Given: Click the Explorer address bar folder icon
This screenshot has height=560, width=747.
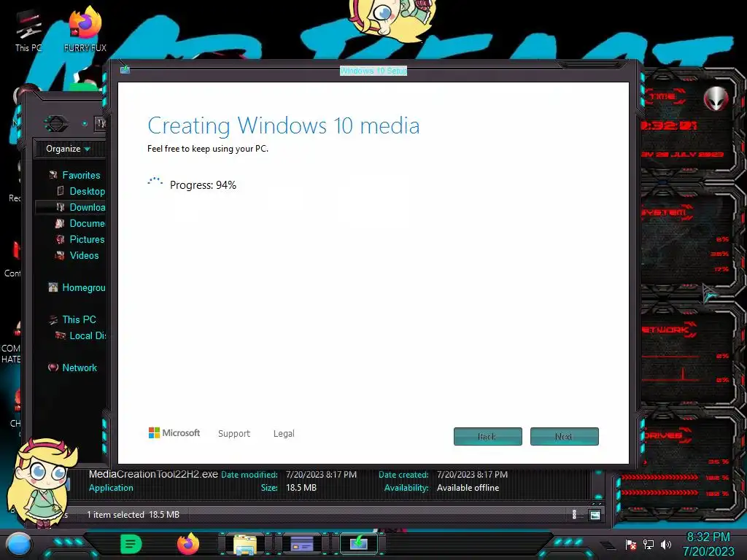Looking at the screenshot, I should (x=100, y=123).
